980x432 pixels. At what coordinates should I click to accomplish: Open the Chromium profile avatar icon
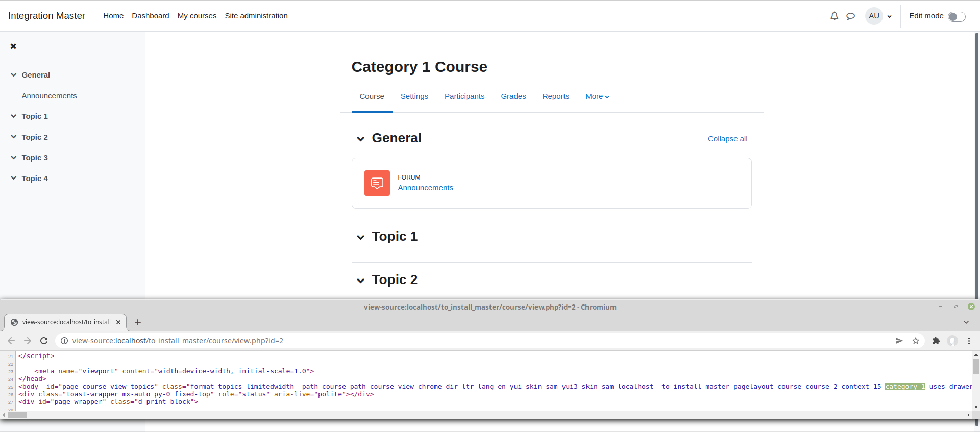point(952,341)
